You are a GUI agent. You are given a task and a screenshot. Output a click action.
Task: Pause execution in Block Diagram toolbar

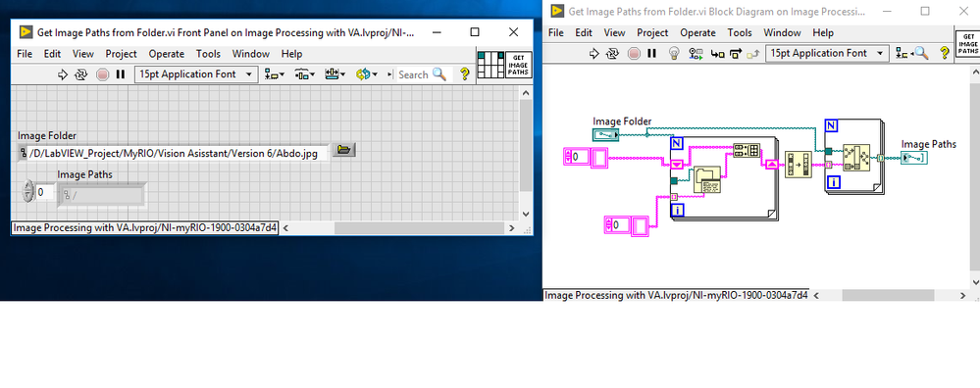tap(652, 54)
